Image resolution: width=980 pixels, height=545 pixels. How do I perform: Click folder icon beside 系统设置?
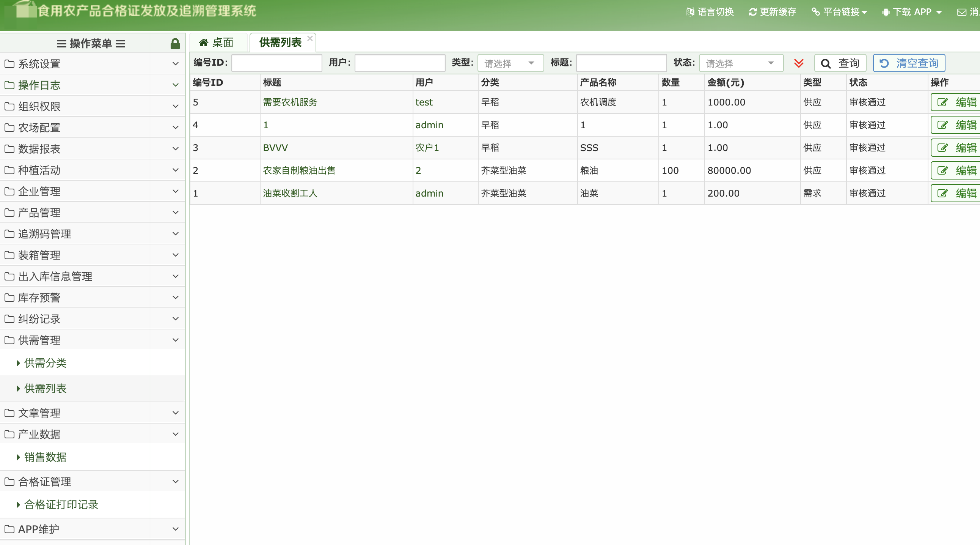coord(9,64)
